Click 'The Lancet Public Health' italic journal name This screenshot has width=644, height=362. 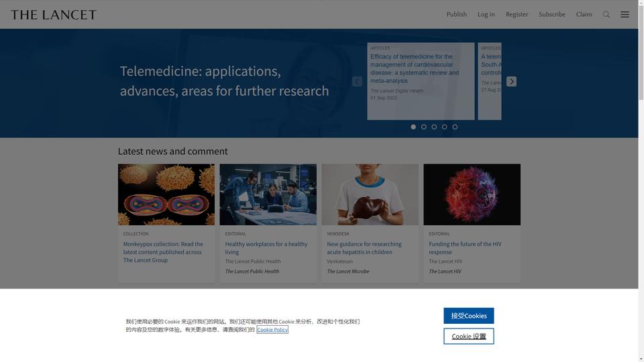(x=252, y=271)
